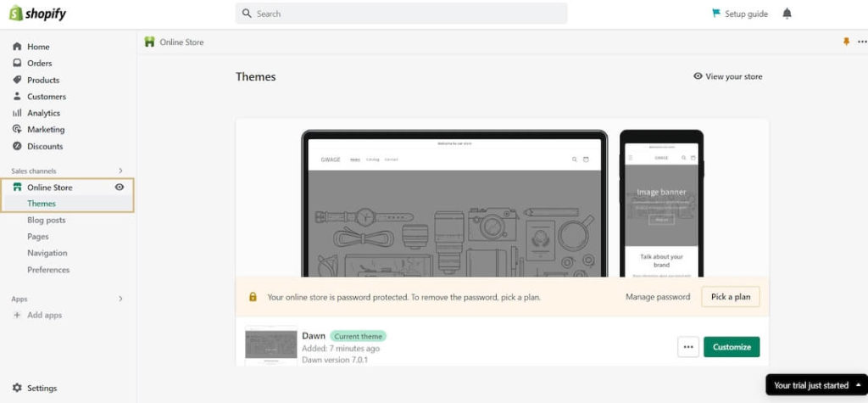Image resolution: width=868 pixels, height=403 pixels.
Task: Click the Products tag icon
Action: coord(17,80)
